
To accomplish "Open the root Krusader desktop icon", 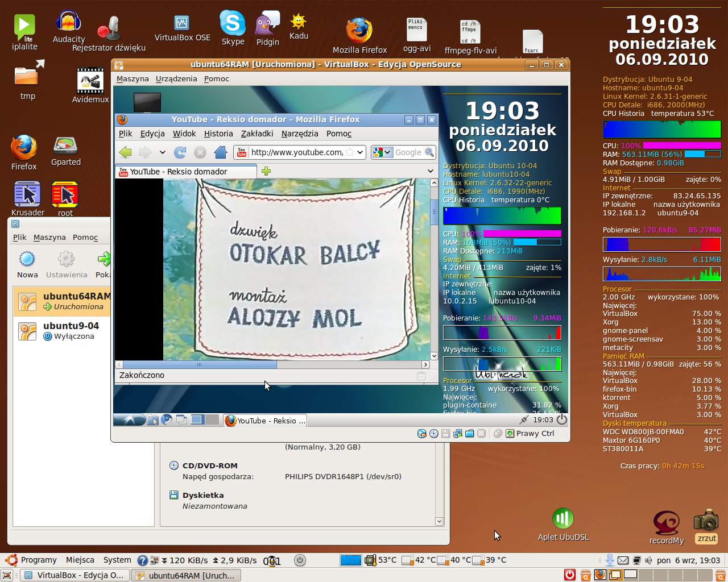I will coord(65,198).
